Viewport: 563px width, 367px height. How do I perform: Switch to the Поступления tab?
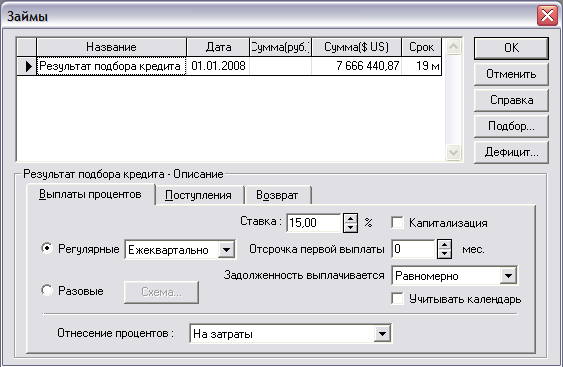pyautogui.click(x=198, y=195)
